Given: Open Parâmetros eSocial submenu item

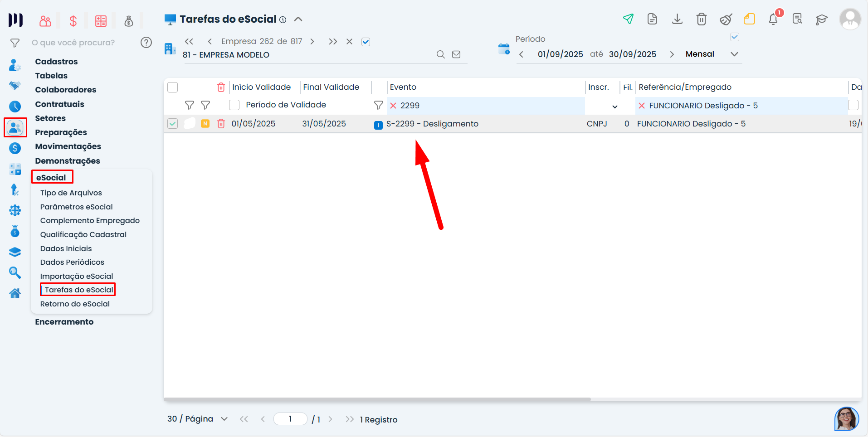Looking at the screenshot, I should coord(76,207).
